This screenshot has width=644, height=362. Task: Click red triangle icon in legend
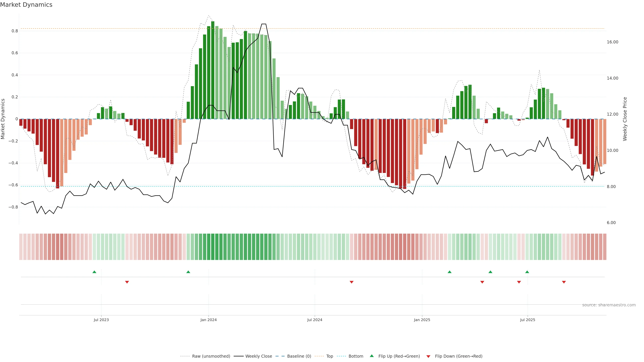pos(428,356)
